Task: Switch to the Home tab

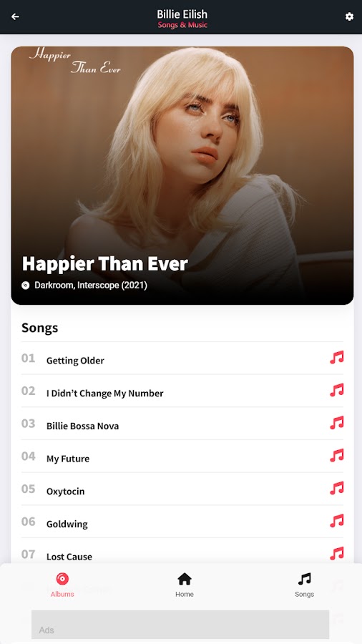Action: pos(185,585)
